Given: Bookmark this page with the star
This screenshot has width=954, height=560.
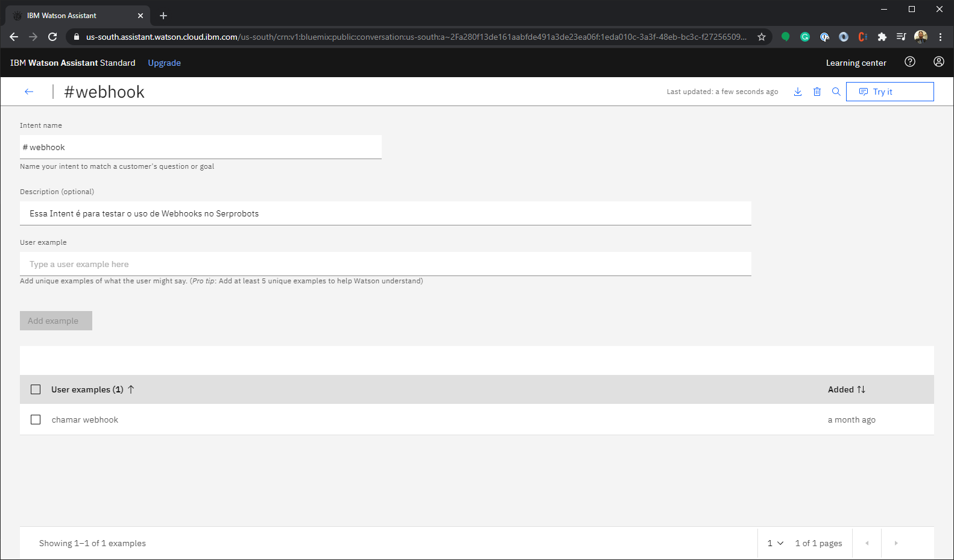Looking at the screenshot, I should tap(762, 37).
